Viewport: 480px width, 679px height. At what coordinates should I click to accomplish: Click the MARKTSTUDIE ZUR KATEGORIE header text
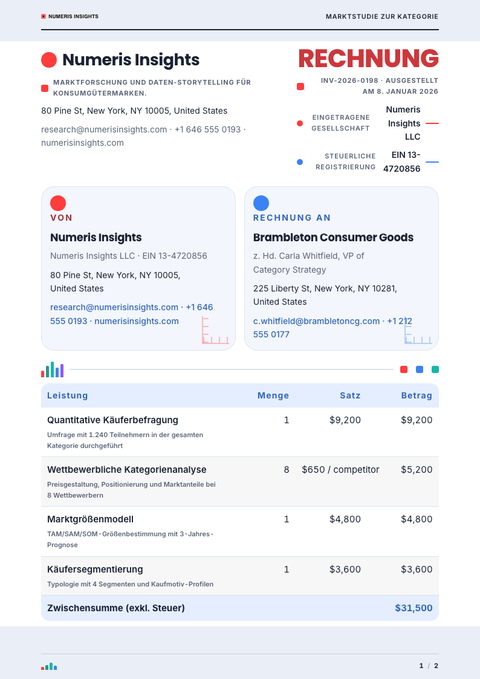pos(382,16)
